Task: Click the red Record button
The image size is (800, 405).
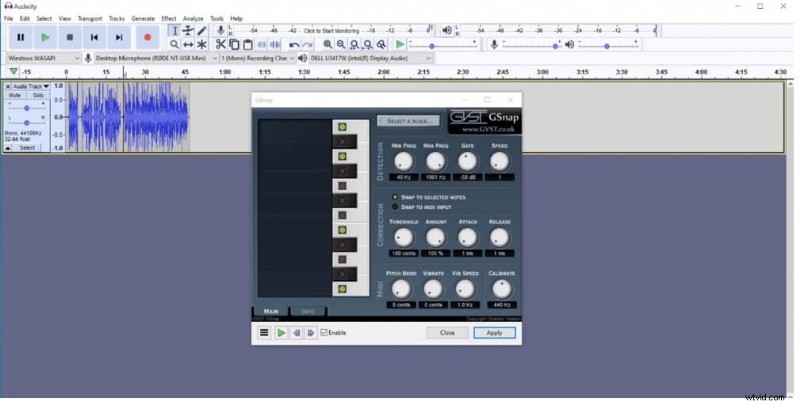Action: point(147,37)
